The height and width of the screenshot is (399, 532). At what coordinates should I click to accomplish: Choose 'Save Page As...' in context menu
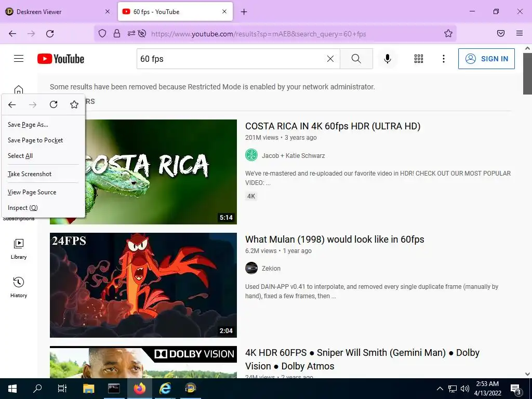click(43, 125)
